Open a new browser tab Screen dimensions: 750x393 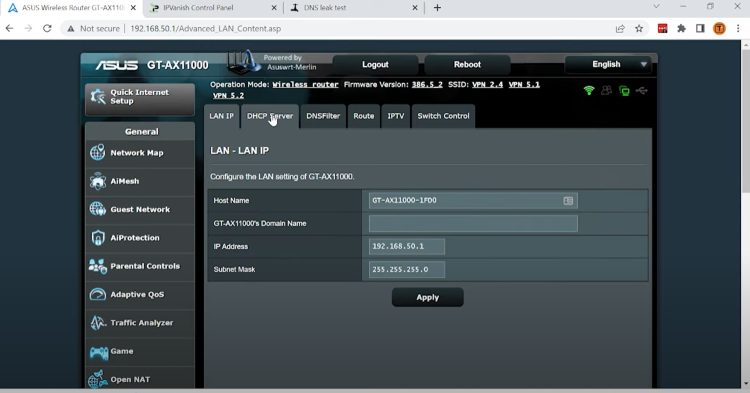pos(437,8)
